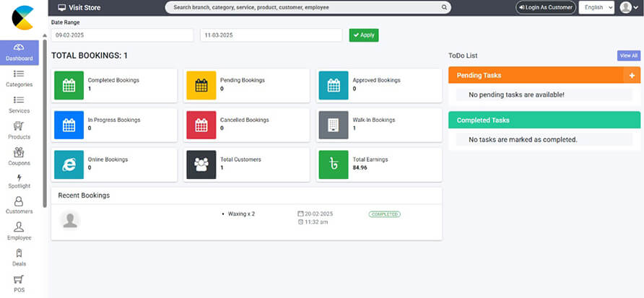Open the Deals sidebar icon
Viewport: 644px width, 298px height.
[x=19, y=253]
